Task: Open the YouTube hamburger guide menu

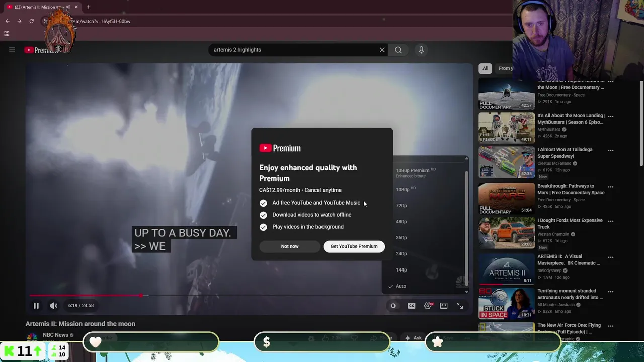Action: point(12,50)
